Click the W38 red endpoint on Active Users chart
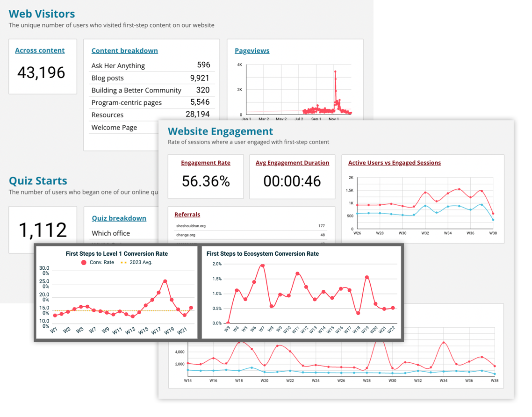This screenshot has height=417, width=532. pyautogui.click(x=493, y=214)
